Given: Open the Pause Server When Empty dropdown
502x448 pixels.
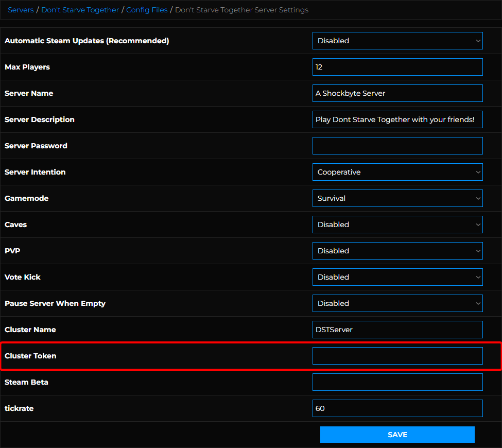Looking at the screenshot, I should (x=397, y=303).
